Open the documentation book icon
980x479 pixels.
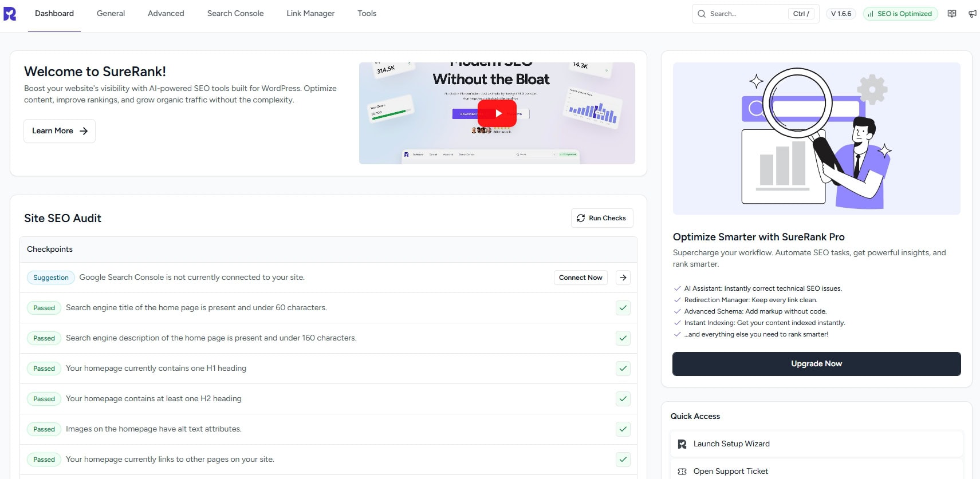952,14
